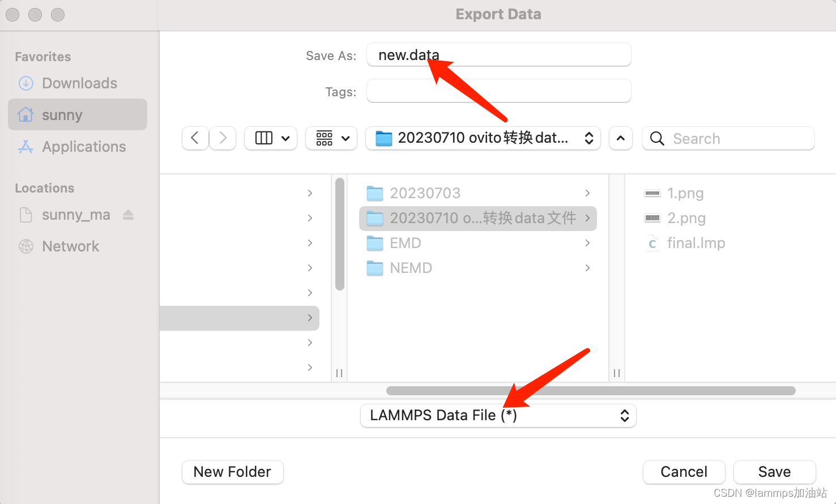Select the sunny home folder in Favorites
836x504 pixels.
(63, 114)
